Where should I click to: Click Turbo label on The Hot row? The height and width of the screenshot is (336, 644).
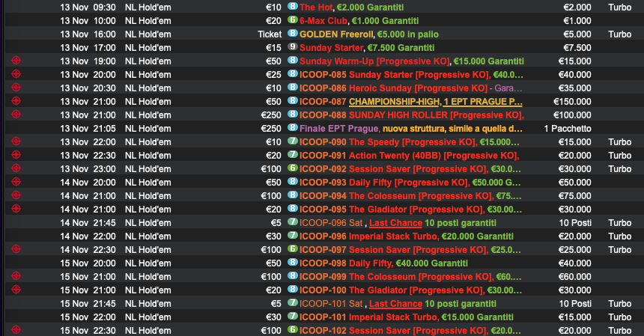[x=620, y=7]
